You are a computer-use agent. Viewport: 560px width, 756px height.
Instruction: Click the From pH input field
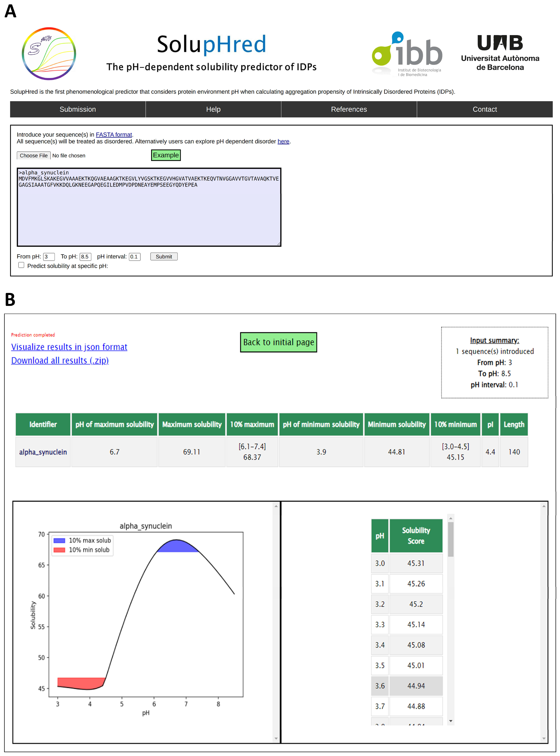point(48,257)
